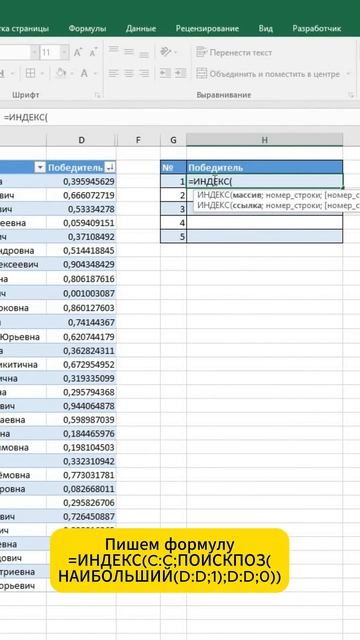Open the Победитель column sort filter button
The width and height of the screenshot is (360, 640).
110,167
